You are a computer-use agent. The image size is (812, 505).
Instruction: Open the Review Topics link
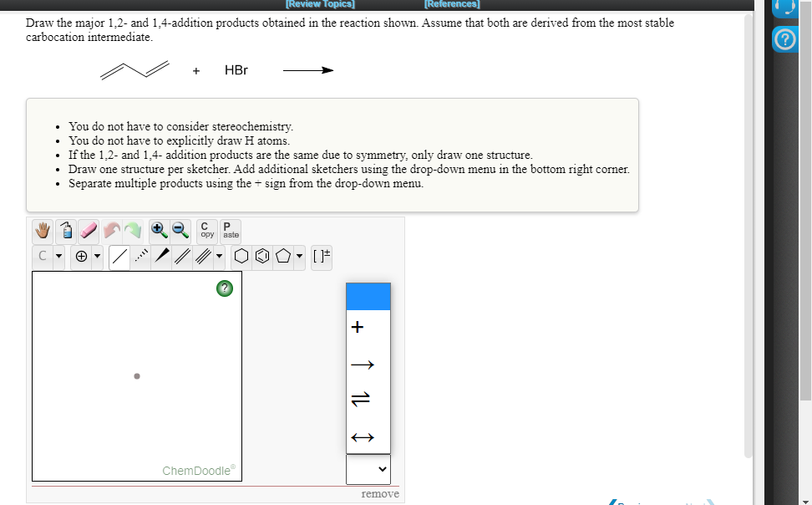click(x=320, y=4)
